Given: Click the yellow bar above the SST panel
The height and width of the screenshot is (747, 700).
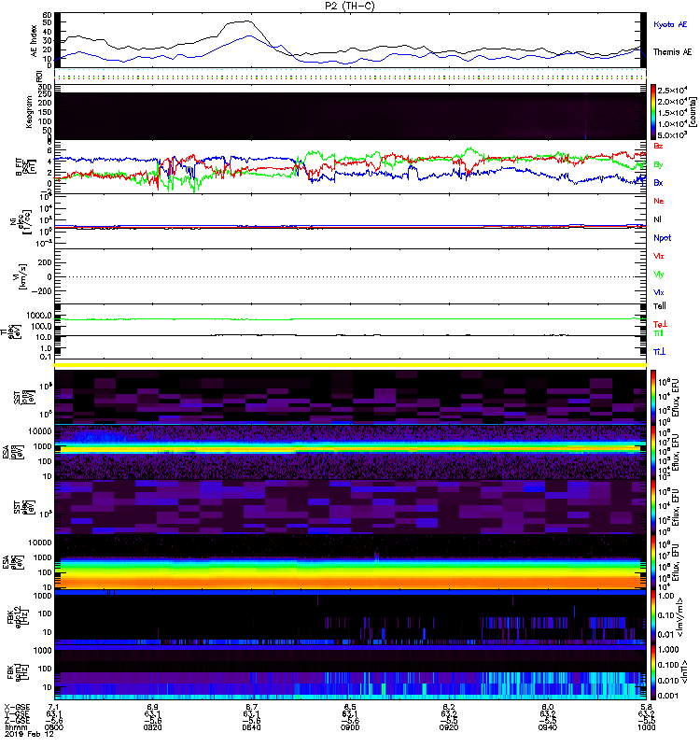Looking at the screenshot, I should (350, 365).
